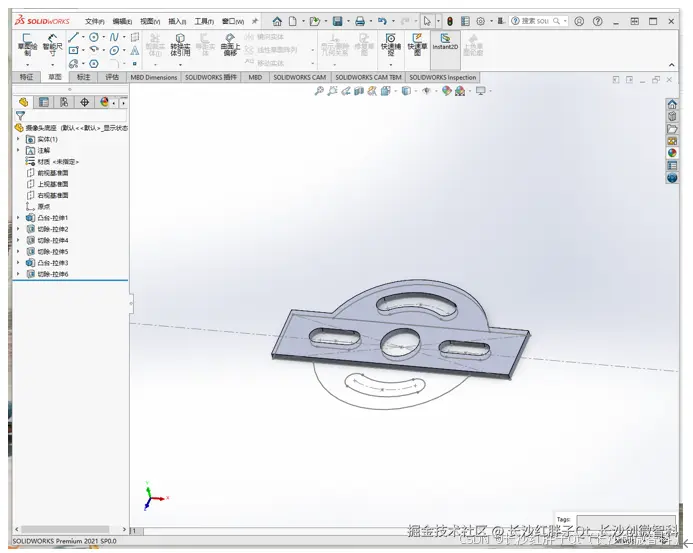Open the 文件(F) menu
Viewport: 693px width, 553px height.
(x=95, y=21)
